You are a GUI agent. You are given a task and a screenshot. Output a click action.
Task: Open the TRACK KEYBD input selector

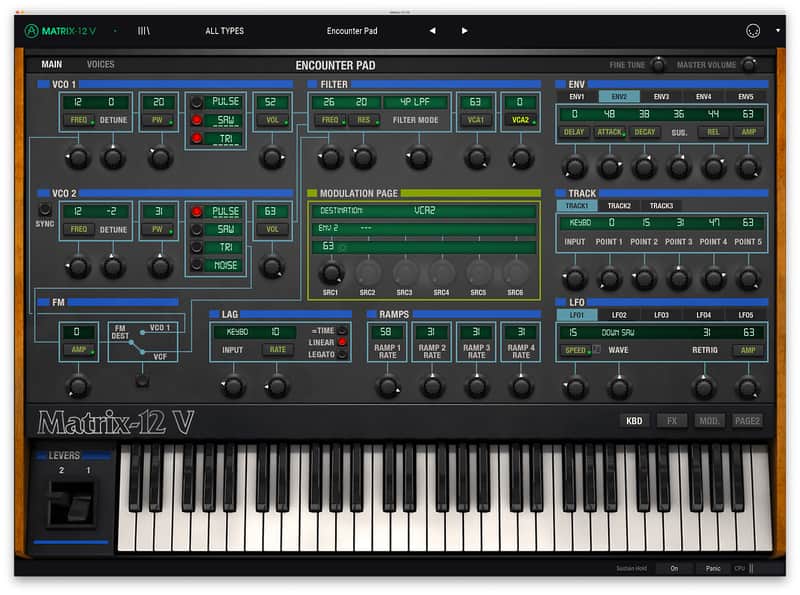tap(580, 222)
